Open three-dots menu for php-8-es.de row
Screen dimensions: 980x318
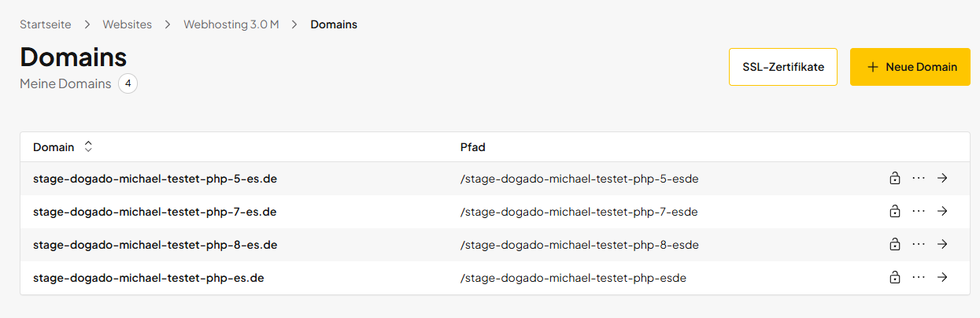(919, 245)
